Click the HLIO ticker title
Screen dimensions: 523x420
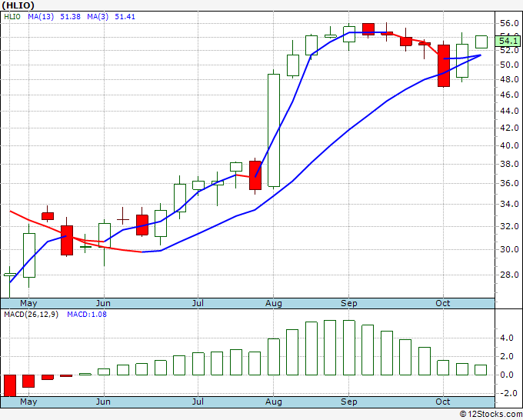click(18, 5)
